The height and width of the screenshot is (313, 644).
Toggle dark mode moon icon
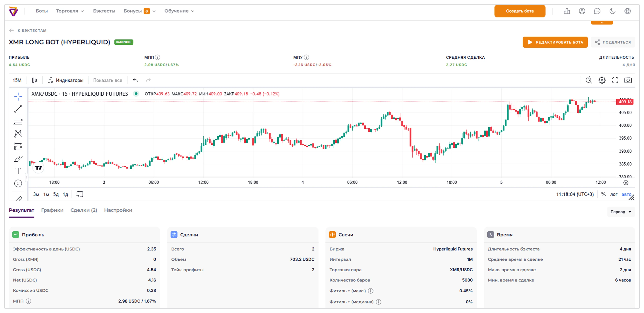tap(613, 11)
